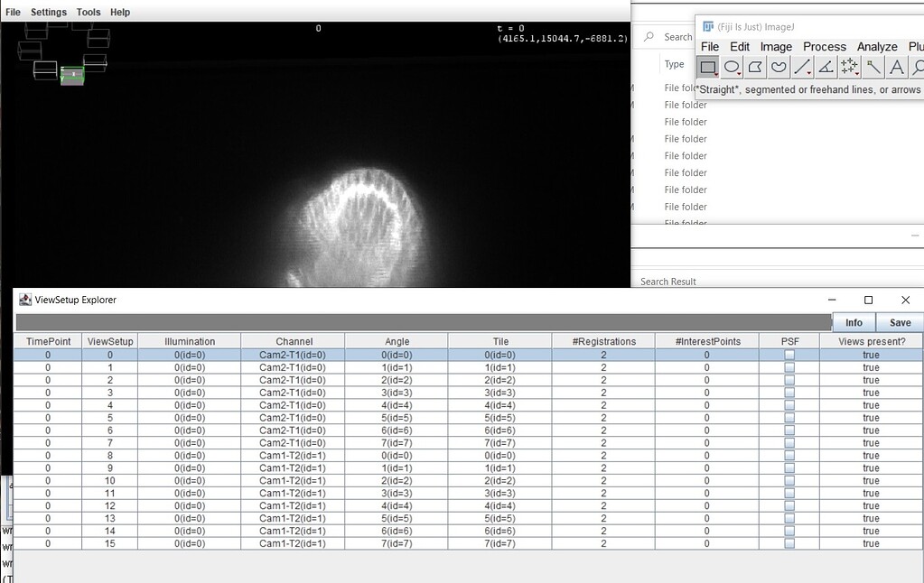Viewport: 924px width, 583px height.
Task: Select the Multi-point tool
Action: [850, 67]
